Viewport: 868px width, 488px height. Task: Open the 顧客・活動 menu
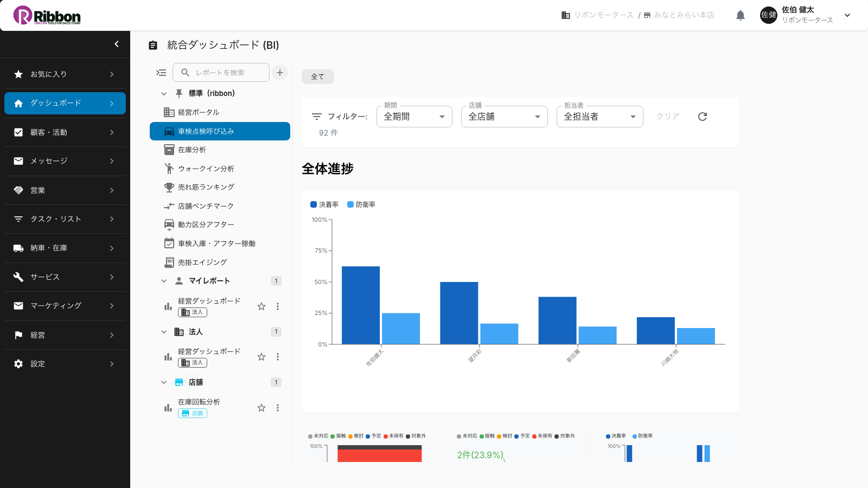pos(65,132)
